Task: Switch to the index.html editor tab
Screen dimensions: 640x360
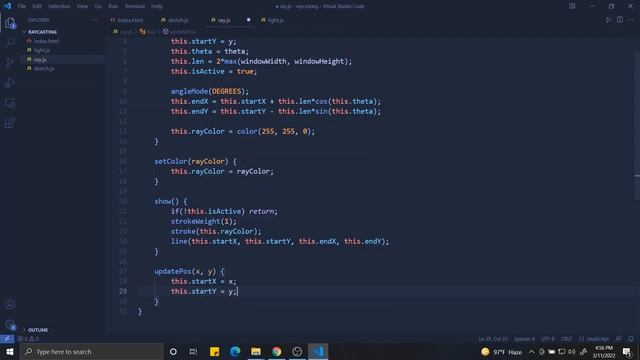Action: 127,20
